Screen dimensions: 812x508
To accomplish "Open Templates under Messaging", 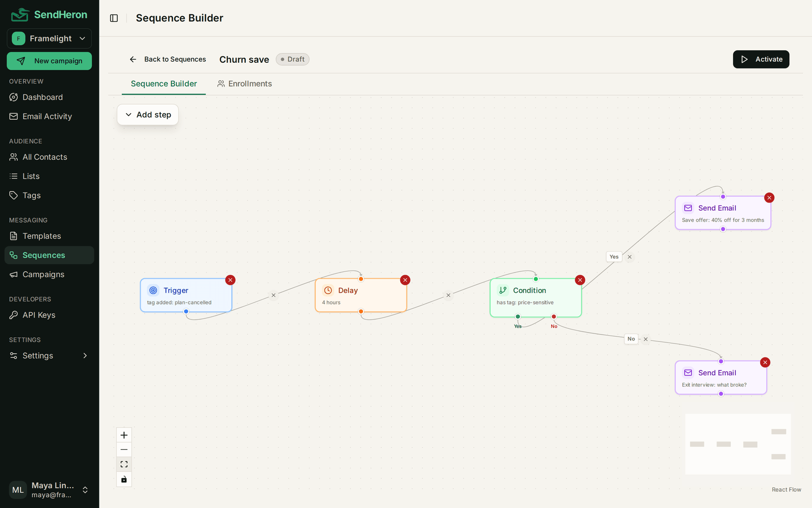I will [x=49, y=236].
